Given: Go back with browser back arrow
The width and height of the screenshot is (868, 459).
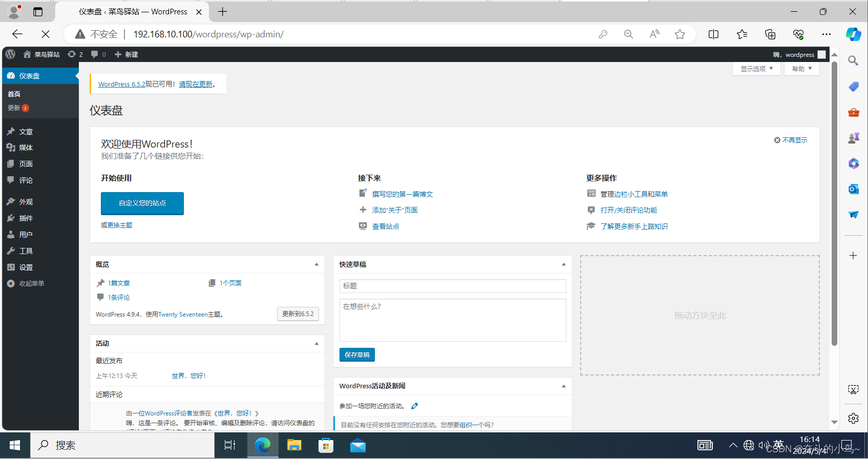Looking at the screenshot, I should click(17, 34).
